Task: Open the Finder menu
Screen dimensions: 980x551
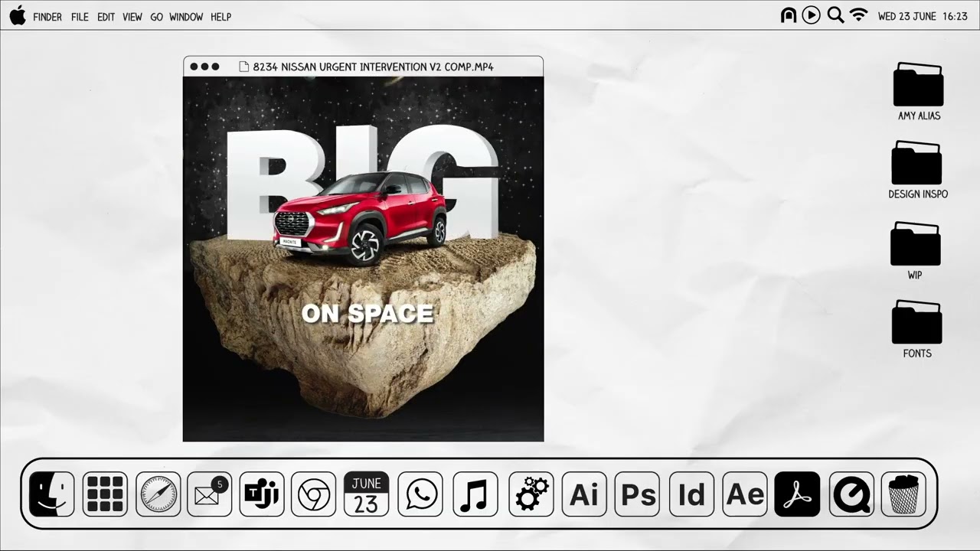Action: coord(47,17)
